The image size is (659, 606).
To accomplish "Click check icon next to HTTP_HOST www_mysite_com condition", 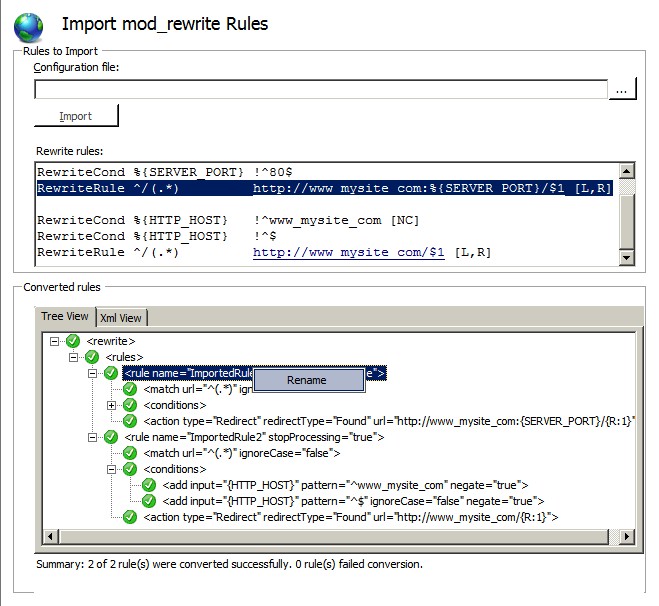I will pyautogui.click(x=149, y=485).
